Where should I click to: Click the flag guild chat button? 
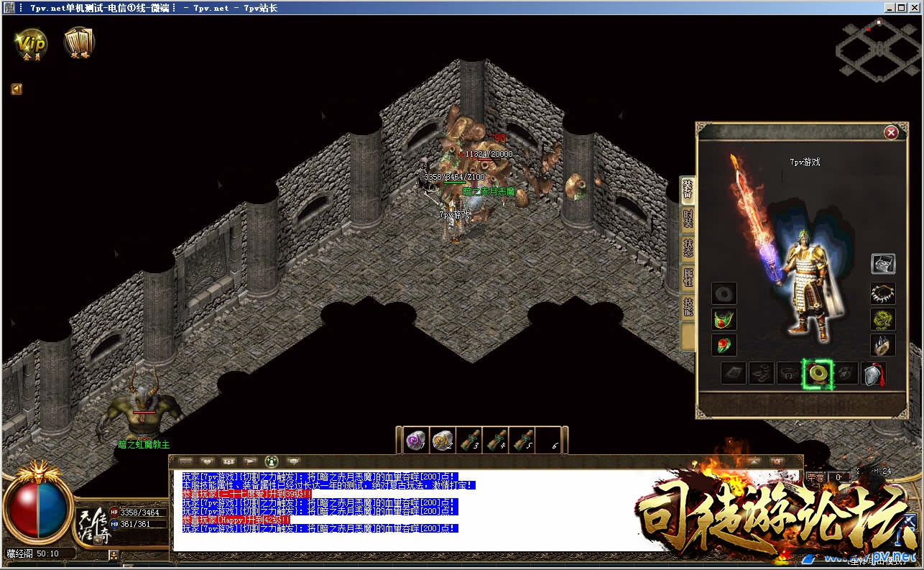click(251, 461)
